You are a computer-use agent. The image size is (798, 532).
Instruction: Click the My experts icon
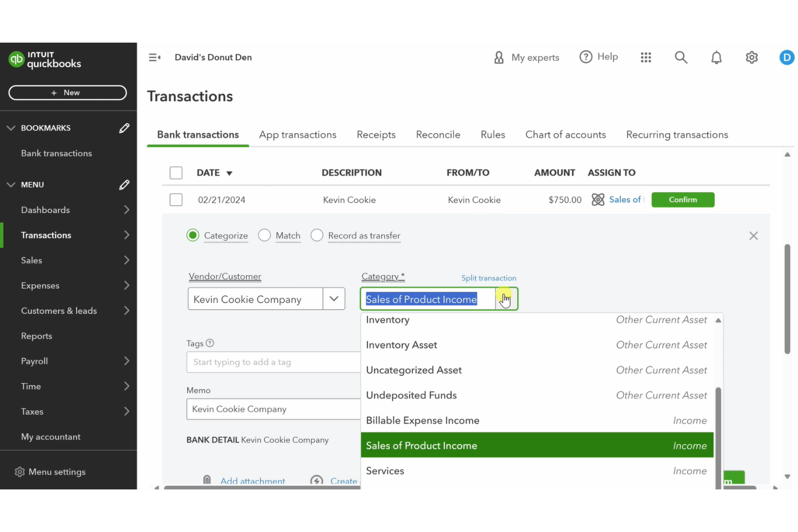(x=499, y=57)
